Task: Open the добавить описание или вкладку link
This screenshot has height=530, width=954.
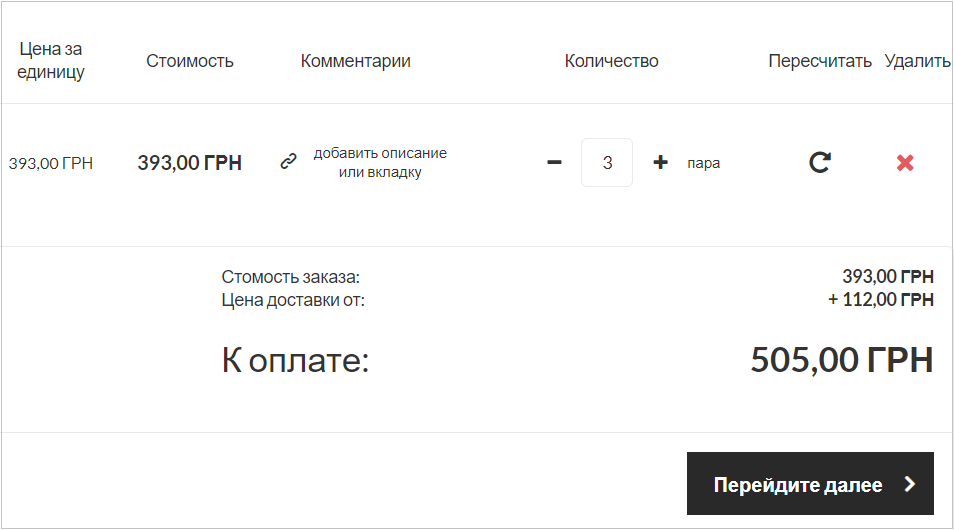Action: 380,162
